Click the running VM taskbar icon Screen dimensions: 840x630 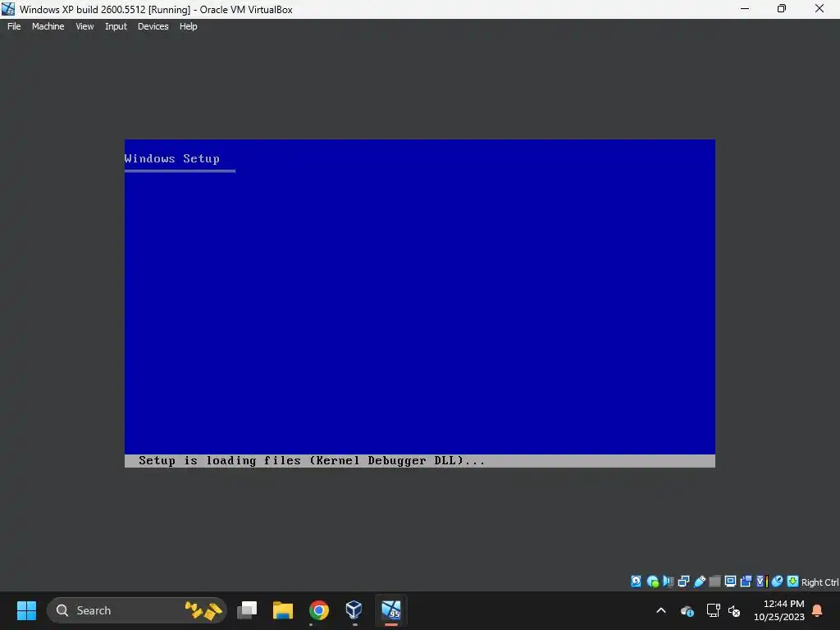pos(391,610)
